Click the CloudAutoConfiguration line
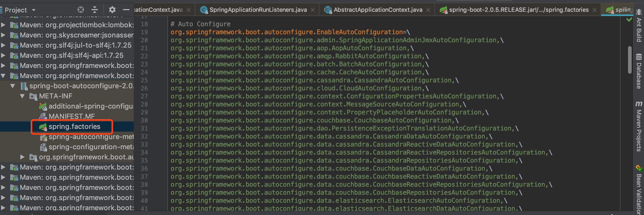 [300, 88]
